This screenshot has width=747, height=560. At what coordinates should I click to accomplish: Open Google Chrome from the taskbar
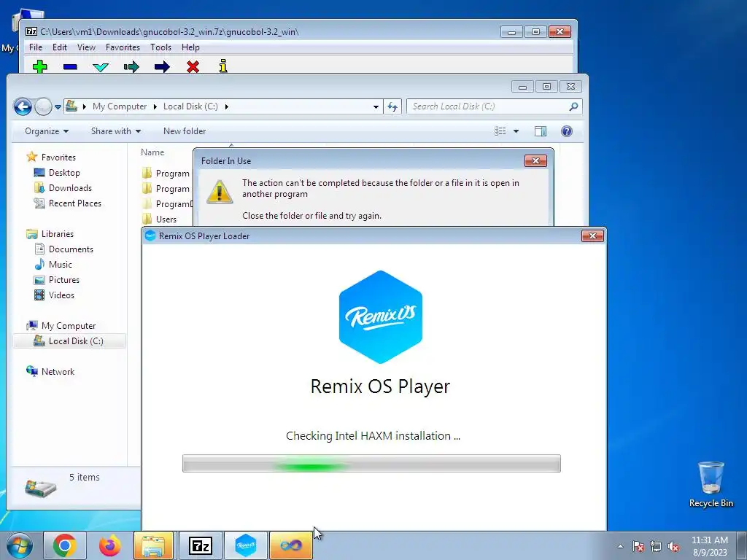[x=65, y=545]
